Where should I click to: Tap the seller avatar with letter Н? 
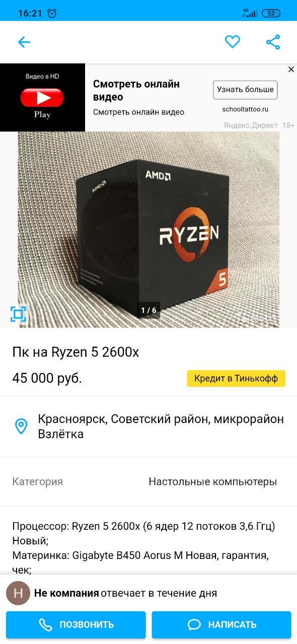18,593
